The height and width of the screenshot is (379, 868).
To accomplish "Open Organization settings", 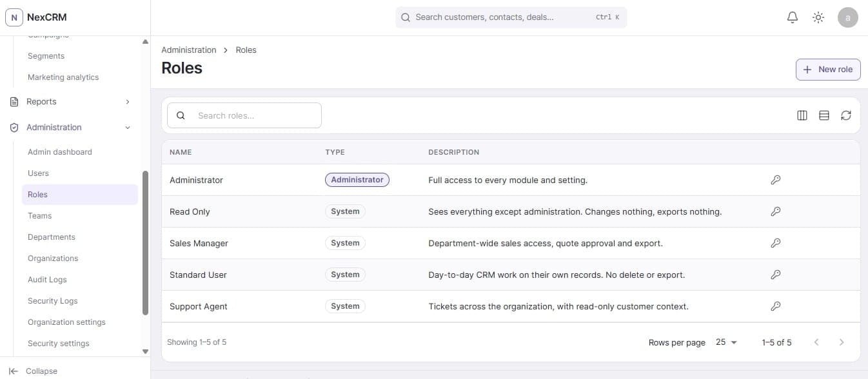I will (66, 322).
